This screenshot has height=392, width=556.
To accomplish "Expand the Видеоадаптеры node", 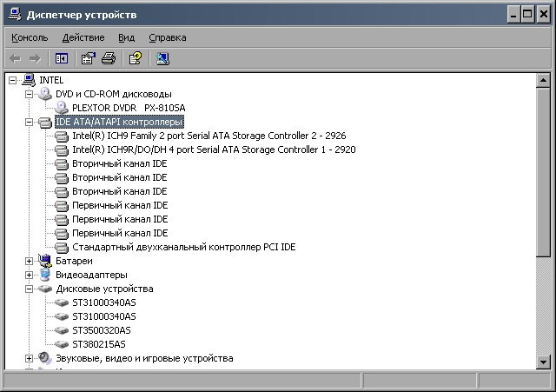I will [30, 275].
